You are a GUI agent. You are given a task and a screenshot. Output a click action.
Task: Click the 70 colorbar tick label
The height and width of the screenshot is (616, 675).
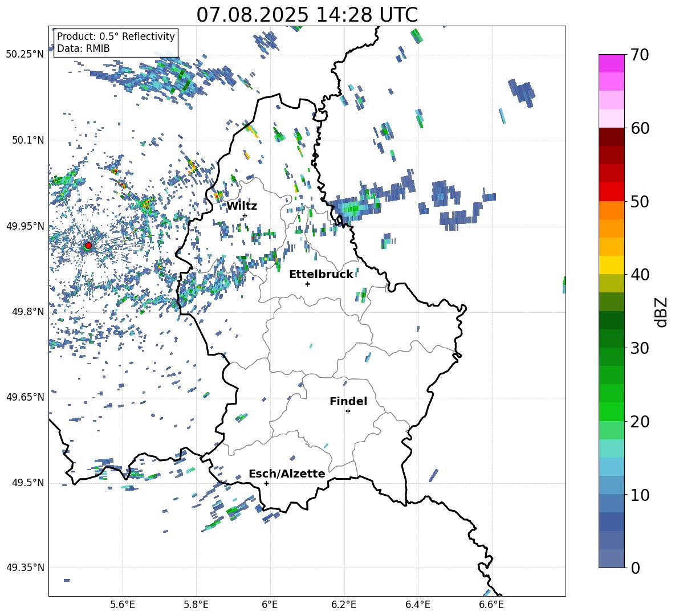(x=639, y=55)
